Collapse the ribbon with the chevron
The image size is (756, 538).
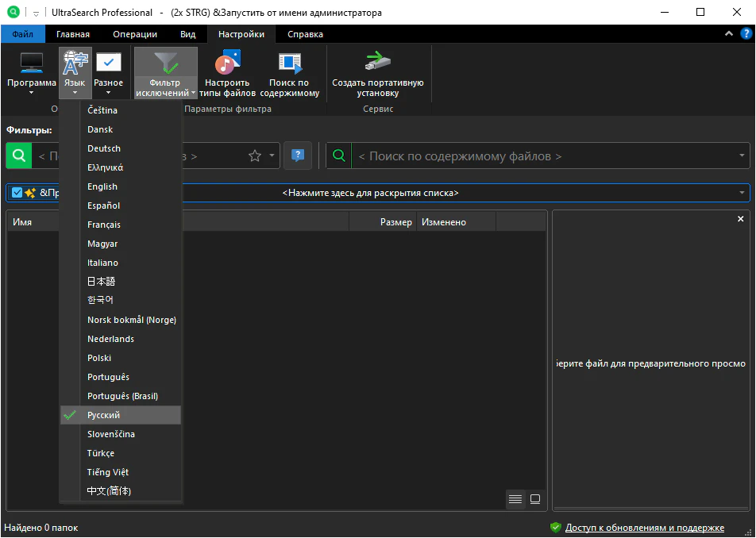pyautogui.click(x=729, y=34)
